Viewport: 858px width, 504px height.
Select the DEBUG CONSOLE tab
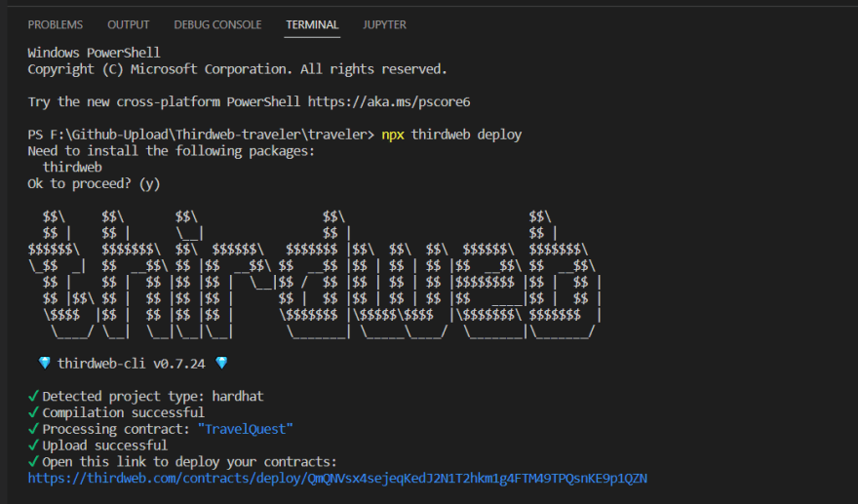pos(217,24)
